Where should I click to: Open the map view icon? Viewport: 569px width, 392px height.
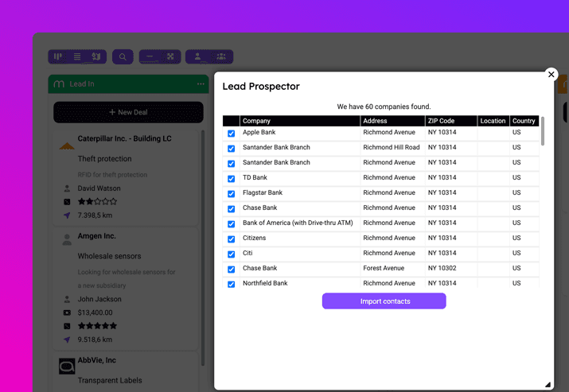point(96,56)
